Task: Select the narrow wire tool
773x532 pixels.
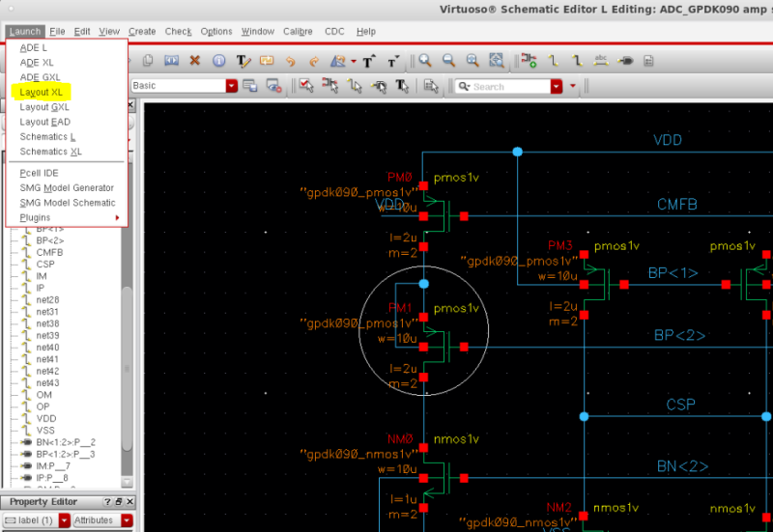Action: coord(553,61)
